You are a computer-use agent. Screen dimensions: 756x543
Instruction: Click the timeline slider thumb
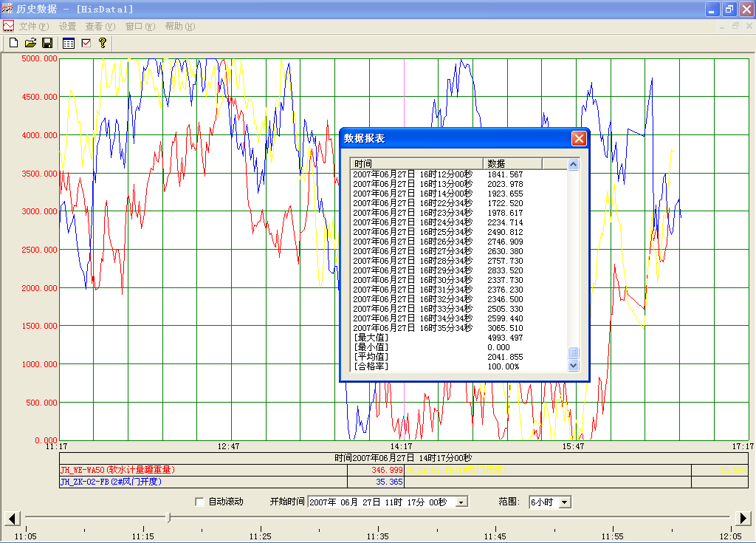(168, 518)
